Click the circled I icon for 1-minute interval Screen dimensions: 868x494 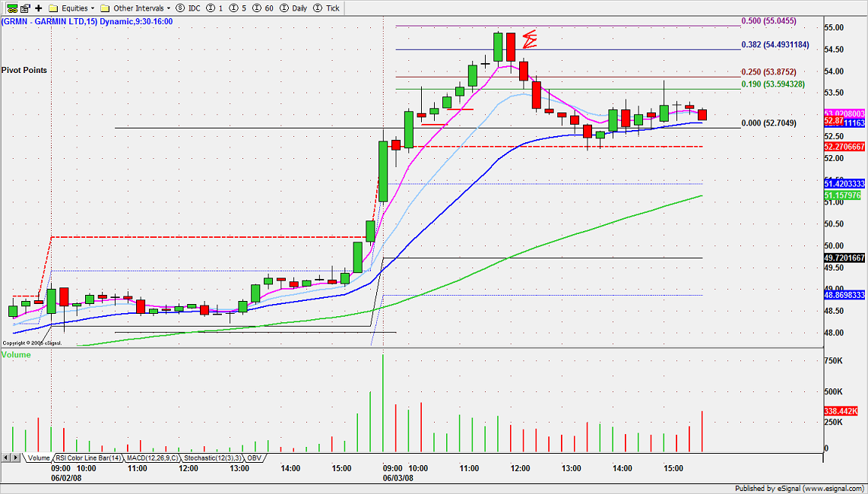(211, 8)
